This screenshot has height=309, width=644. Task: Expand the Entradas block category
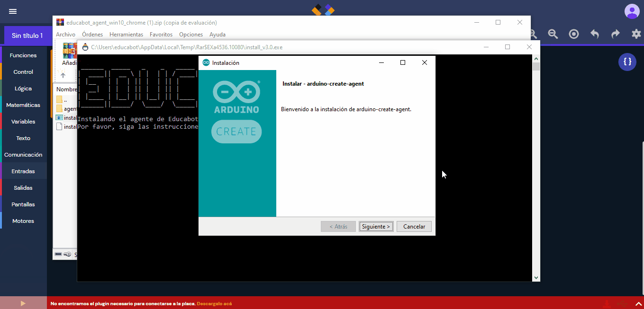click(23, 171)
